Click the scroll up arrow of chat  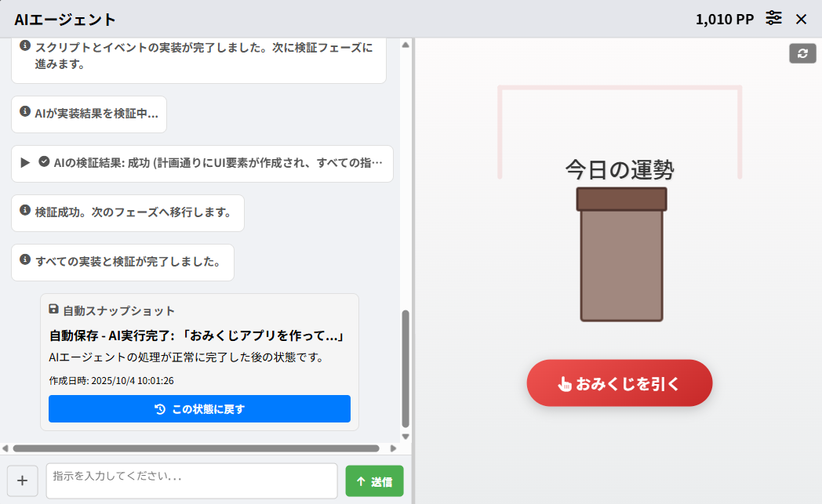pos(406,45)
